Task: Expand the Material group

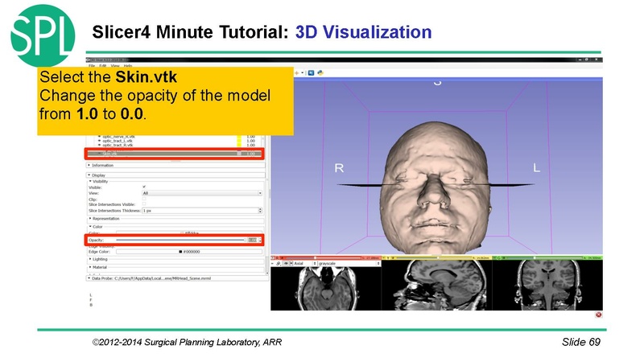Action: 98,267
